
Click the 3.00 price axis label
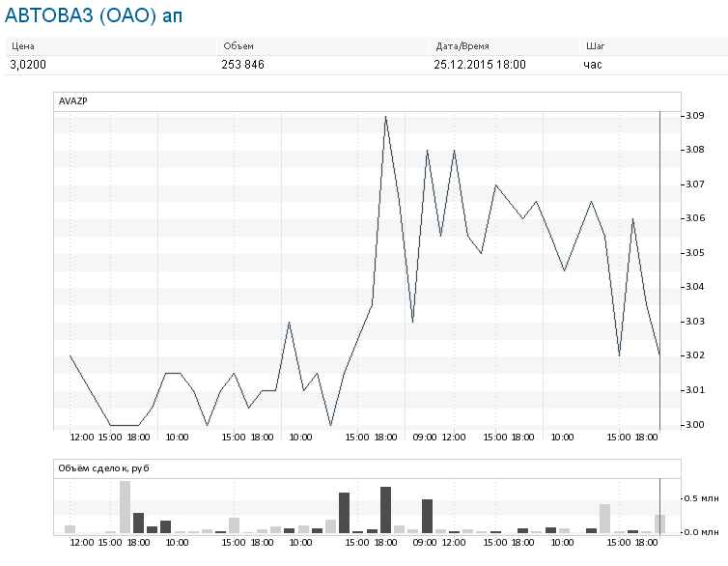tap(695, 425)
